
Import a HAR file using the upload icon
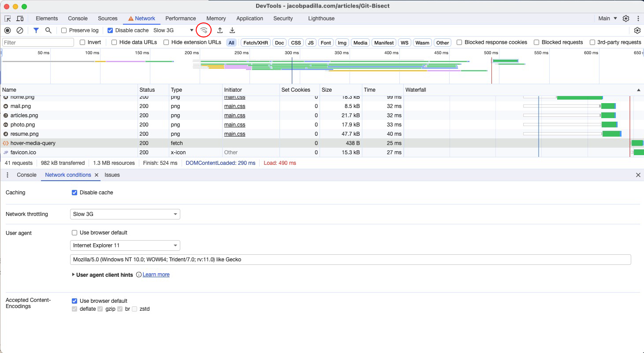coord(219,30)
